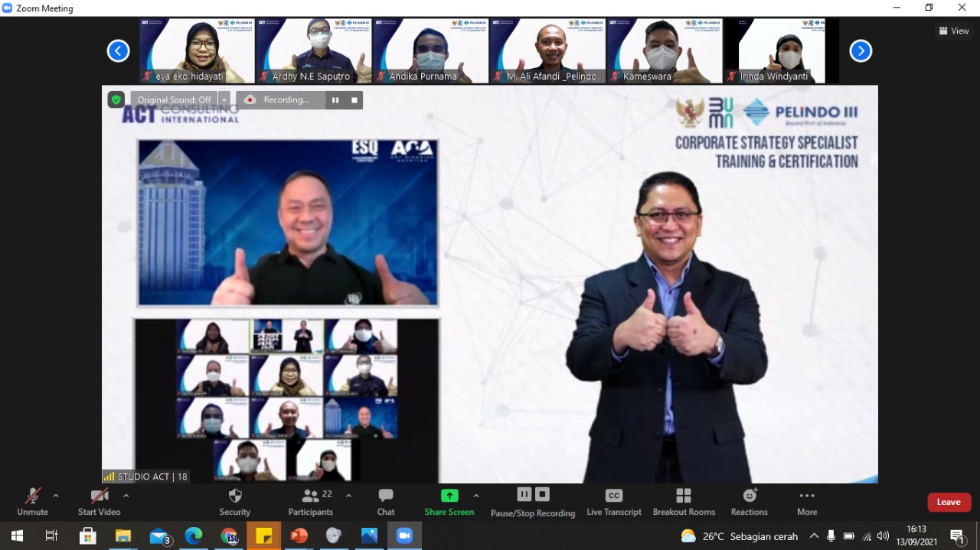Image resolution: width=980 pixels, height=550 pixels.
Task: Click the red Leave button
Action: tap(949, 502)
